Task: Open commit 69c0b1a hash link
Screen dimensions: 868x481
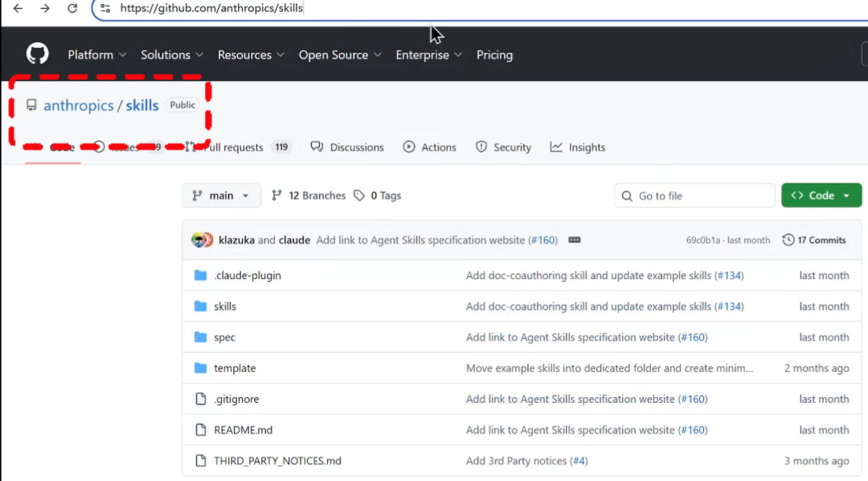Action: pyautogui.click(x=703, y=240)
